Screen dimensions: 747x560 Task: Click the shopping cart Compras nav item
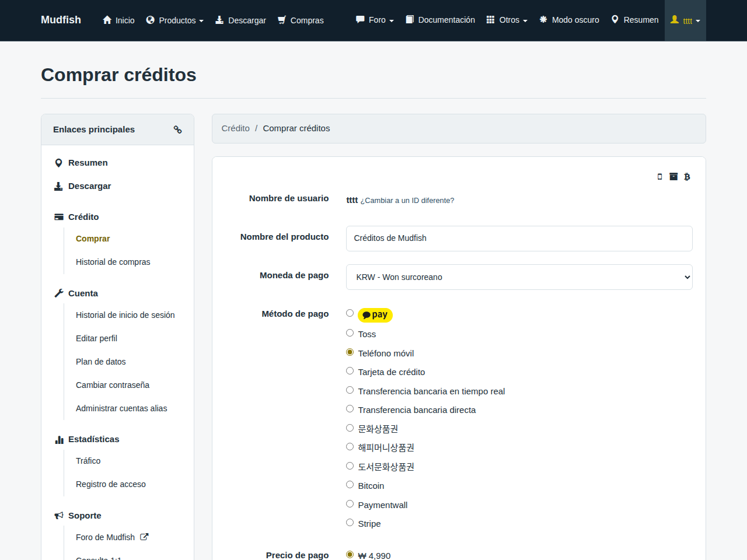pos(301,20)
